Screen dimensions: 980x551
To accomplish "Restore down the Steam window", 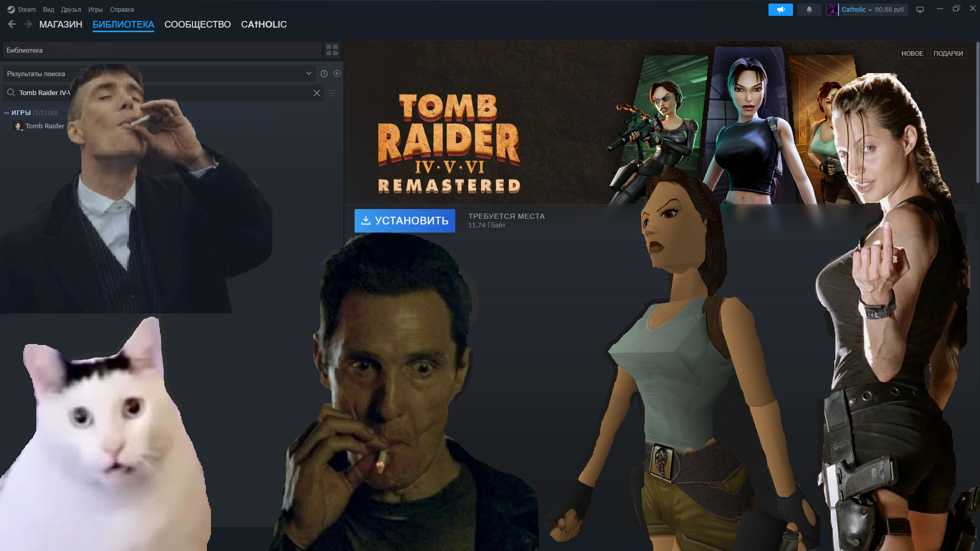I will click(956, 9).
